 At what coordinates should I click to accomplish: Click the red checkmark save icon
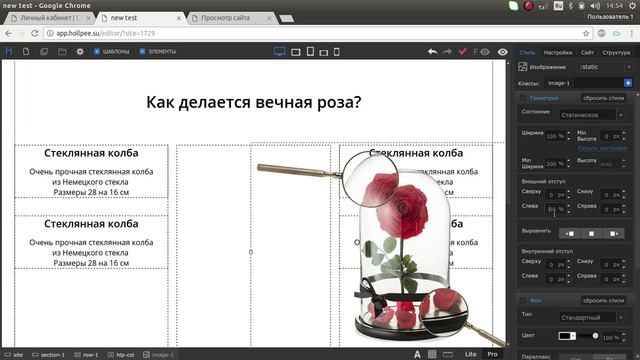pos(462,51)
